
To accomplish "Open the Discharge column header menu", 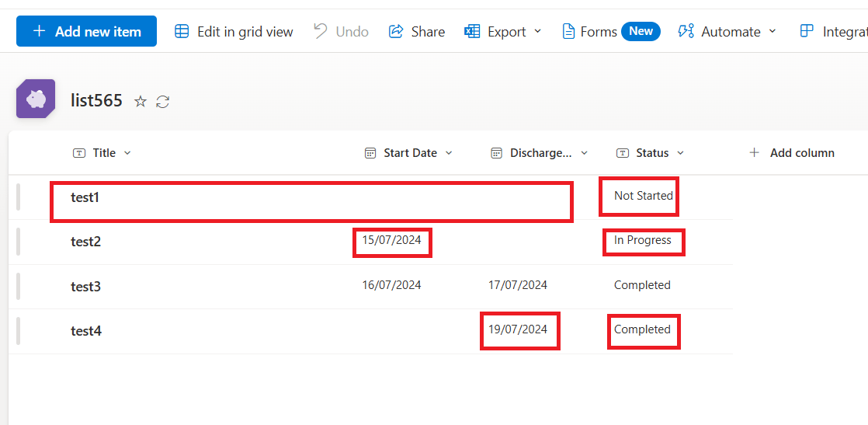I will [540, 153].
